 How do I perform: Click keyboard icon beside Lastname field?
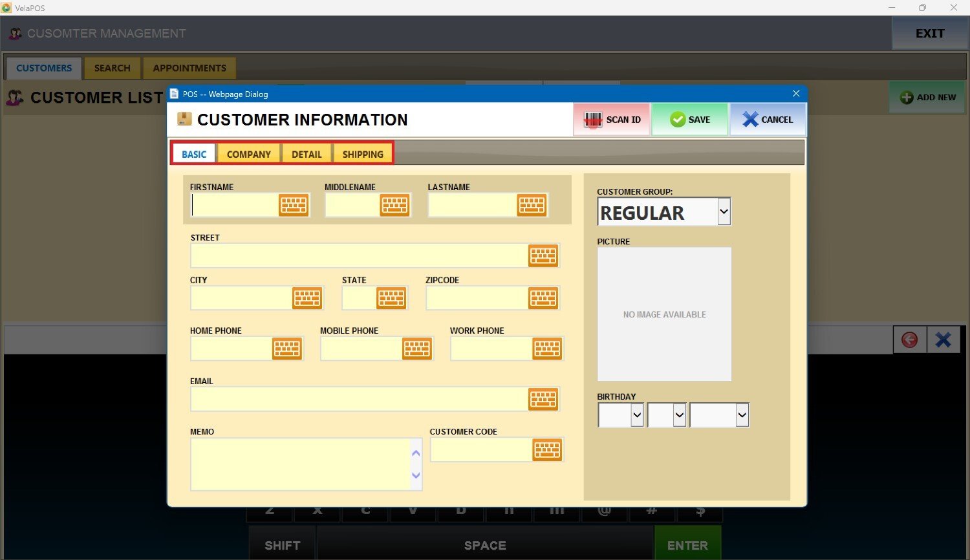532,205
